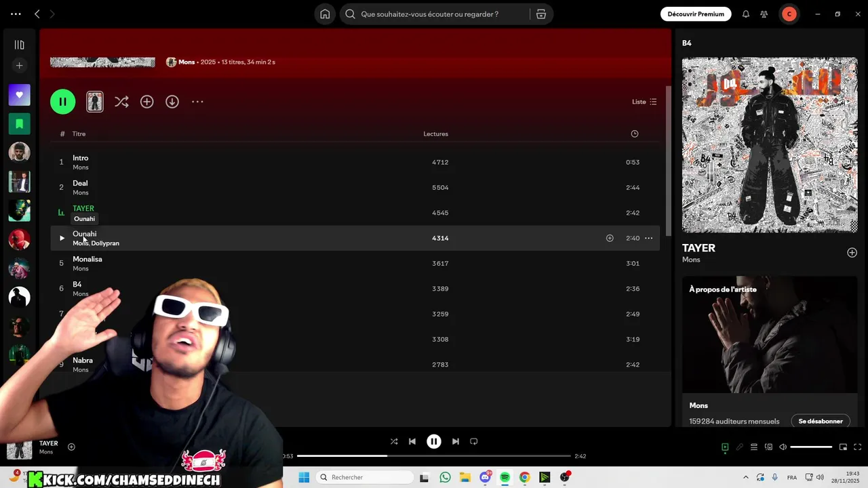Viewport: 868px width, 488px height.
Task: Select track Nabra
Action: coord(355,364)
